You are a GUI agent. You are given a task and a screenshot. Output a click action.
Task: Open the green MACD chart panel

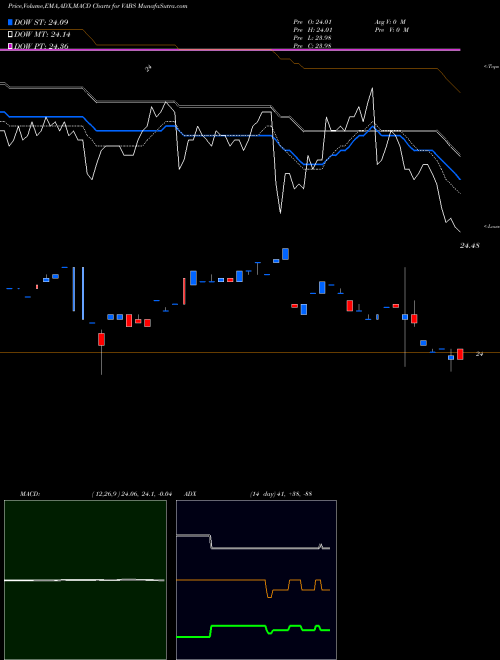click(x=85, y=580)
